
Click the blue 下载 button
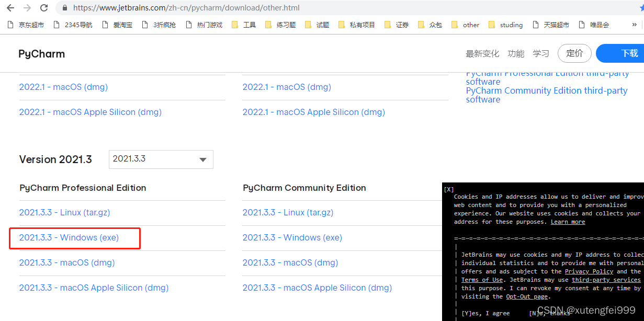point(620,53)
